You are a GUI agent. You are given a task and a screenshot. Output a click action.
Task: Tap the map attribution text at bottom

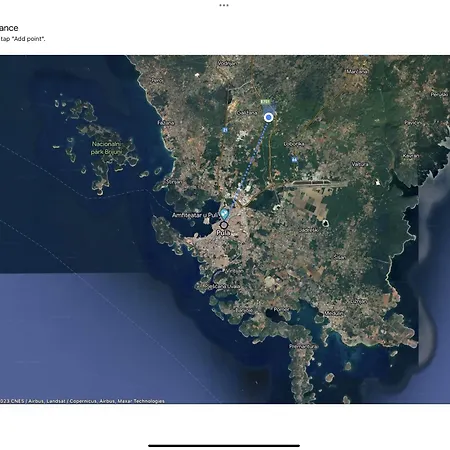pyautogui.click(x=82, y=401)
